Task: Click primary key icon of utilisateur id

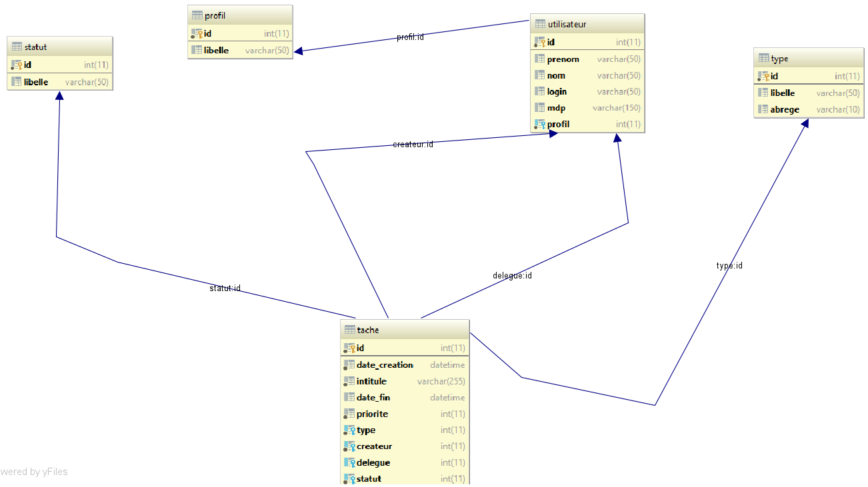Action: (x=540, y=43)
